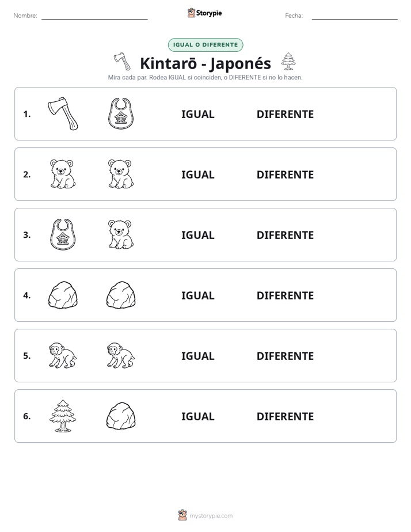Select the right monkey in row 5
The image size is (411, 532).
pyautogui.click(x=121, y=355)
